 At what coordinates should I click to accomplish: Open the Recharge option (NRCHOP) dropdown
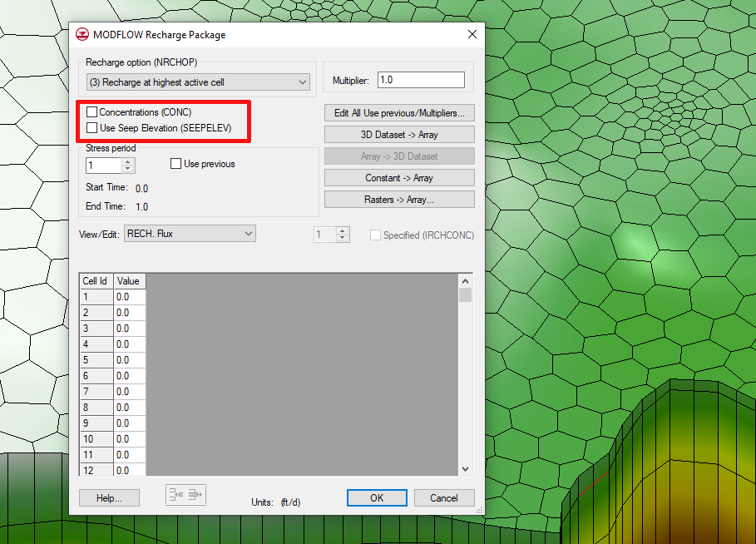(x=303, y=82)
